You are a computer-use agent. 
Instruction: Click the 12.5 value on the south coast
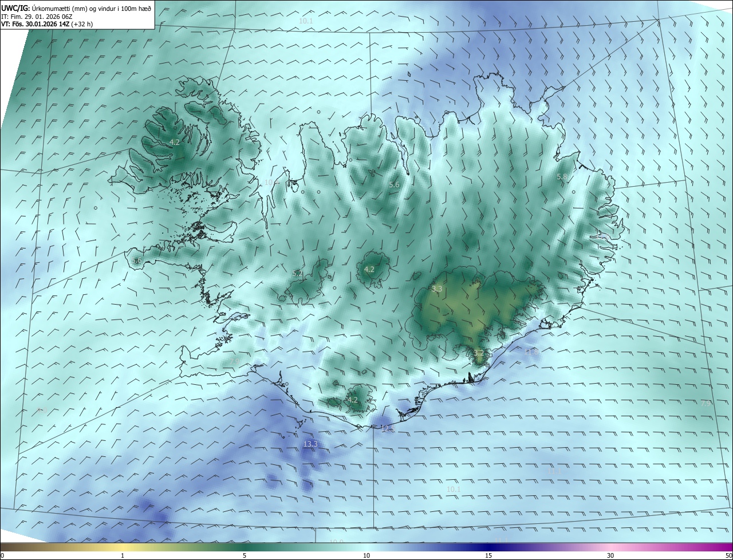click(x=388, y=428)
